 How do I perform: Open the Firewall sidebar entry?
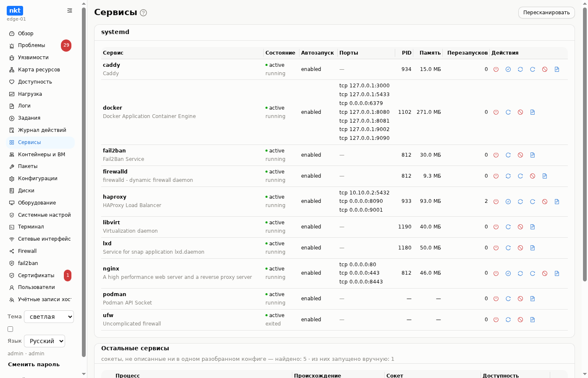click(40, 251)
